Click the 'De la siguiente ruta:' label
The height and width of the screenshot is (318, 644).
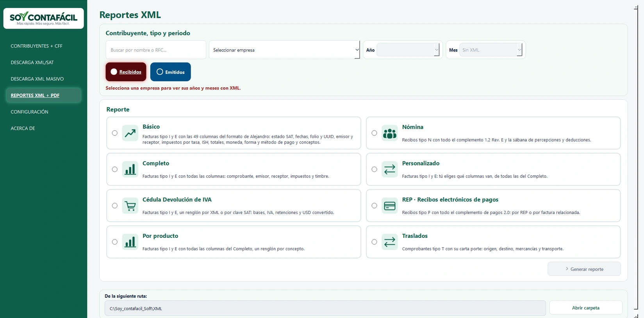pos(126,296)
